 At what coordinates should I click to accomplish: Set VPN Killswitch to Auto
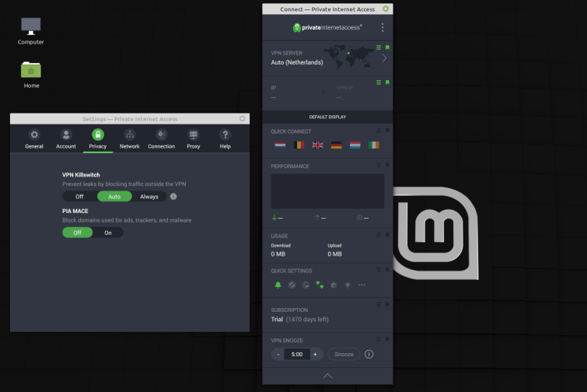click(114, 197)
